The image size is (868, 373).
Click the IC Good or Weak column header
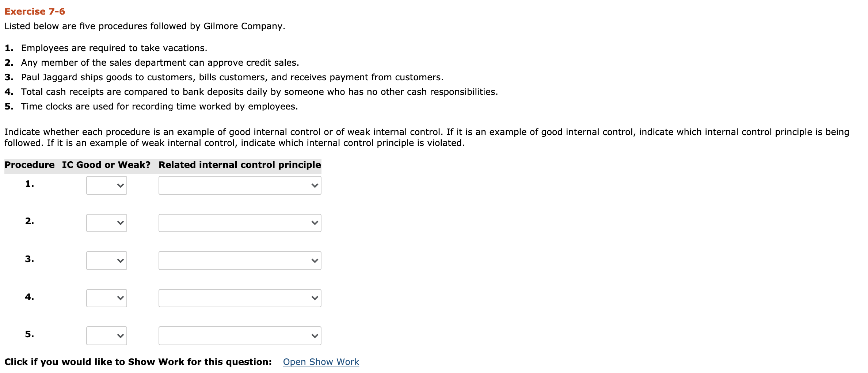tap(106, 165)
